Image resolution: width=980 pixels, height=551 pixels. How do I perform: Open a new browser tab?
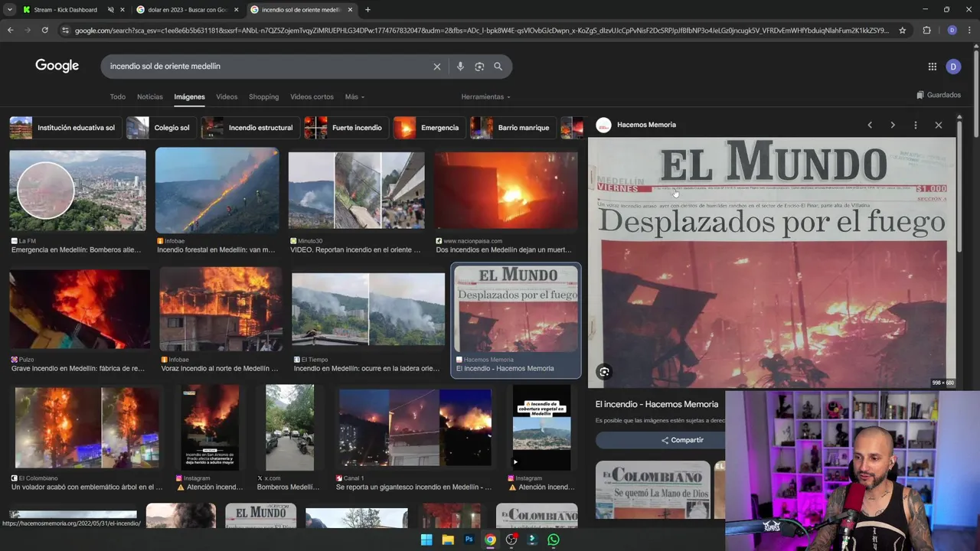pos(367,10)
